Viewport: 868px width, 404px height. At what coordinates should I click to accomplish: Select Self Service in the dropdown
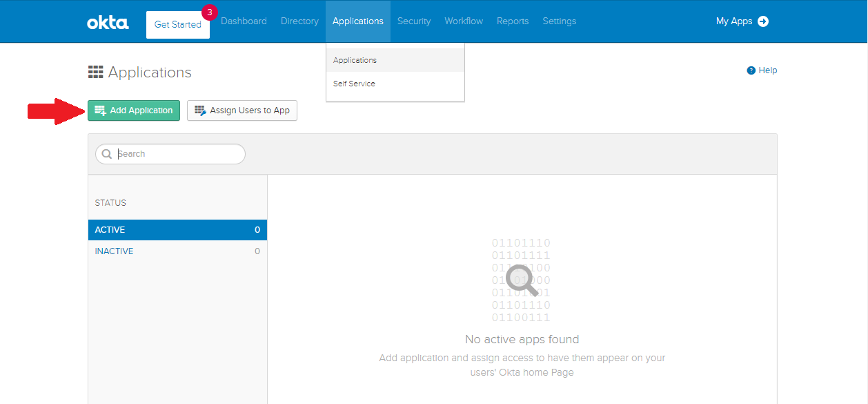[395, 84]
